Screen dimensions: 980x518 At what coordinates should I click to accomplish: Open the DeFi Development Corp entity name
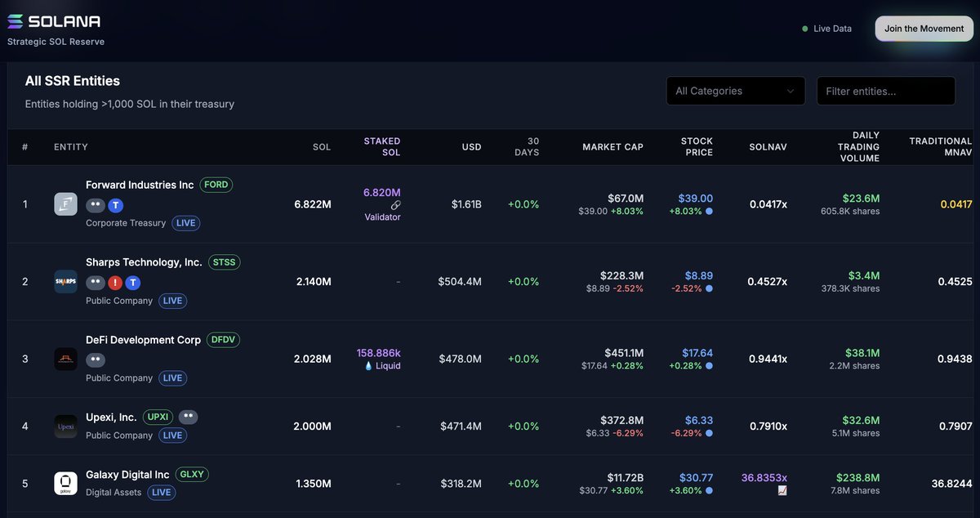[143, 340]
